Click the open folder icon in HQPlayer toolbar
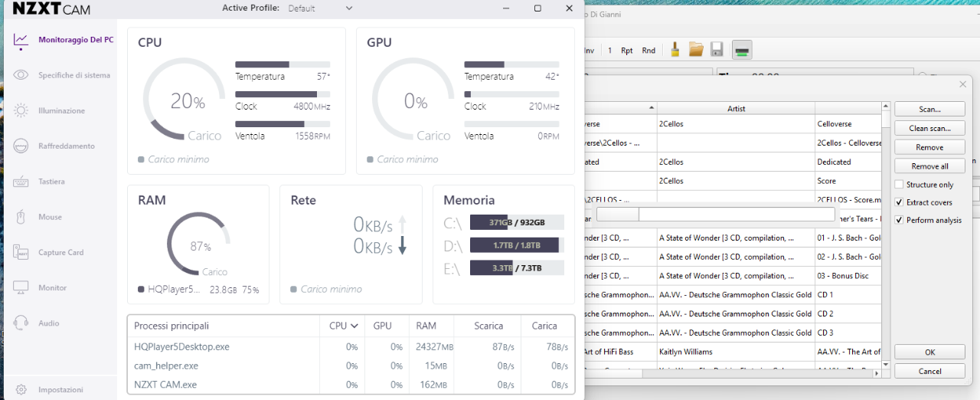This screenshot has height=400, width=980. coord(696,50)
